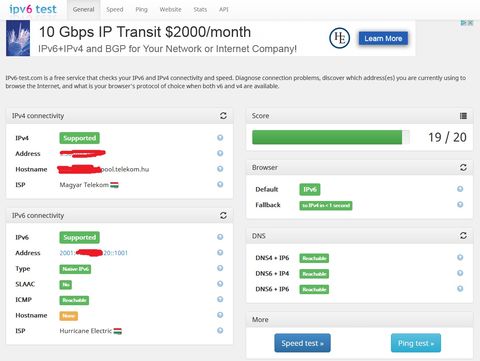The width and height of the screenshot is (480, 361).
Task: Show info for IPv6 Address row
Action: coord(220,252)
